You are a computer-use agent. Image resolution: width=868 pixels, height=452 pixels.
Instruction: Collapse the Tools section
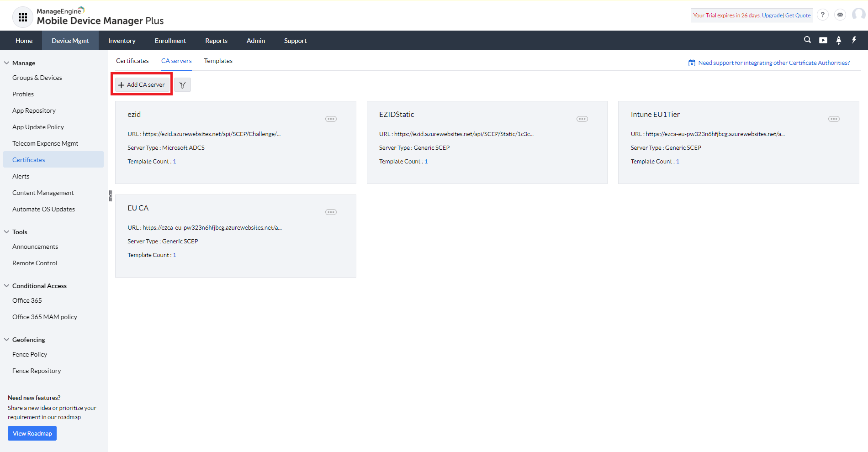6,232
